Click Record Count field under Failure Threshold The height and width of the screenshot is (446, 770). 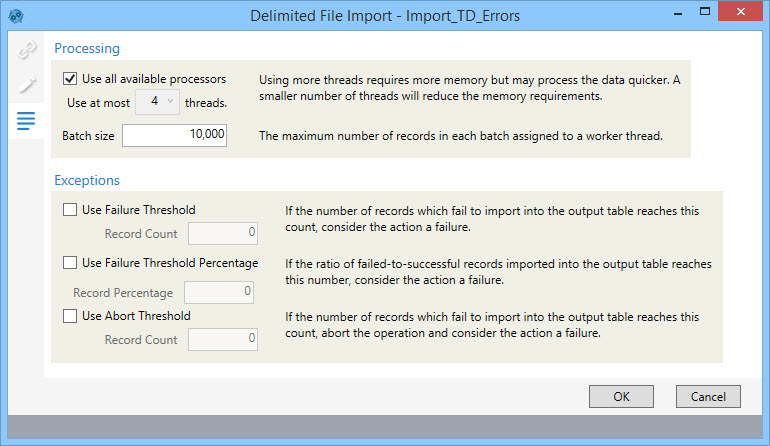click(x=223, y=233)
